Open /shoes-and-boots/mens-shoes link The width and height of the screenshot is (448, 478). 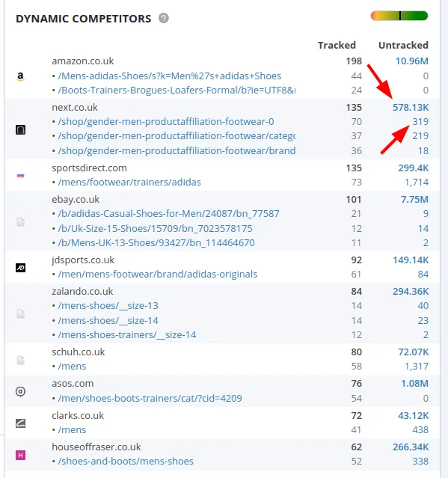point(126,462)
